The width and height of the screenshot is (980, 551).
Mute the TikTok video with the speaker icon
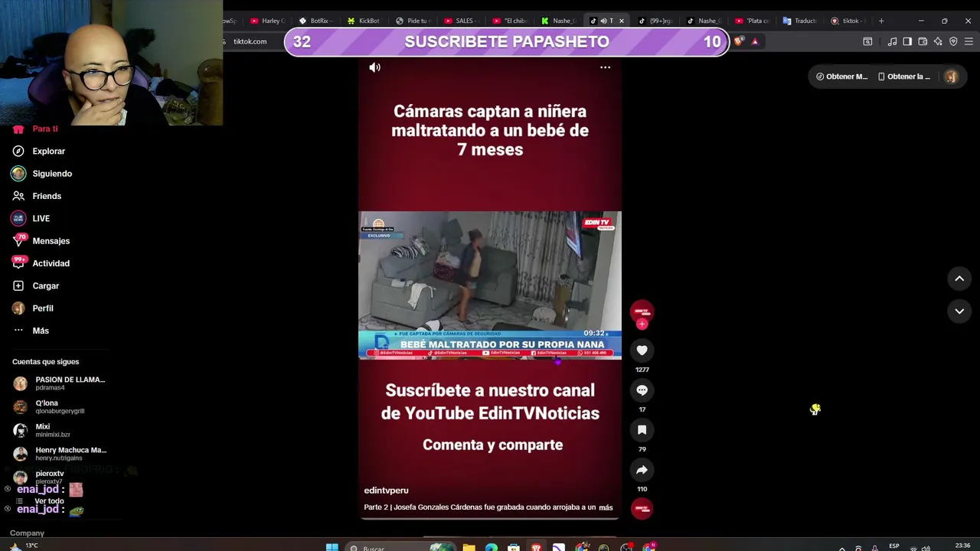click(x=374, y=67)
